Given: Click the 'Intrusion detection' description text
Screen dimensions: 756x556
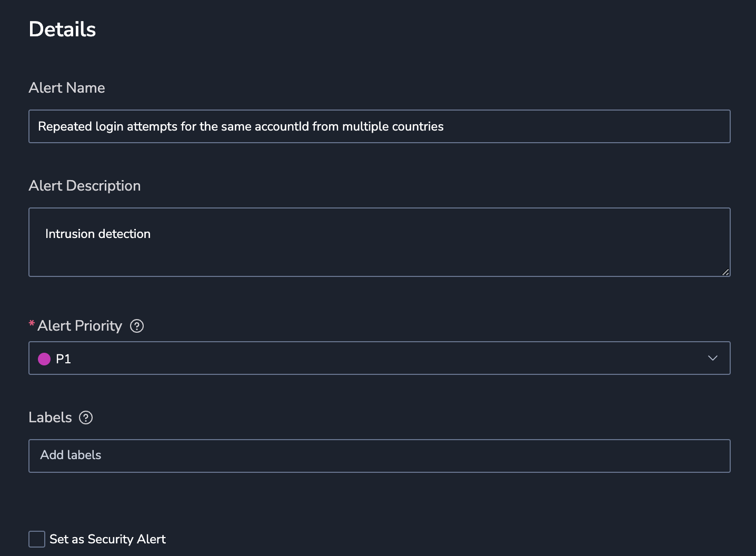Looking at the screenshot, I should [x=98, y=234].
